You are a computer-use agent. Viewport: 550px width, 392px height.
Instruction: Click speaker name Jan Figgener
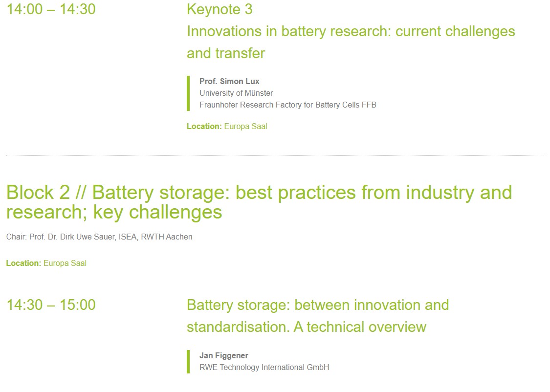pos(224,355)
